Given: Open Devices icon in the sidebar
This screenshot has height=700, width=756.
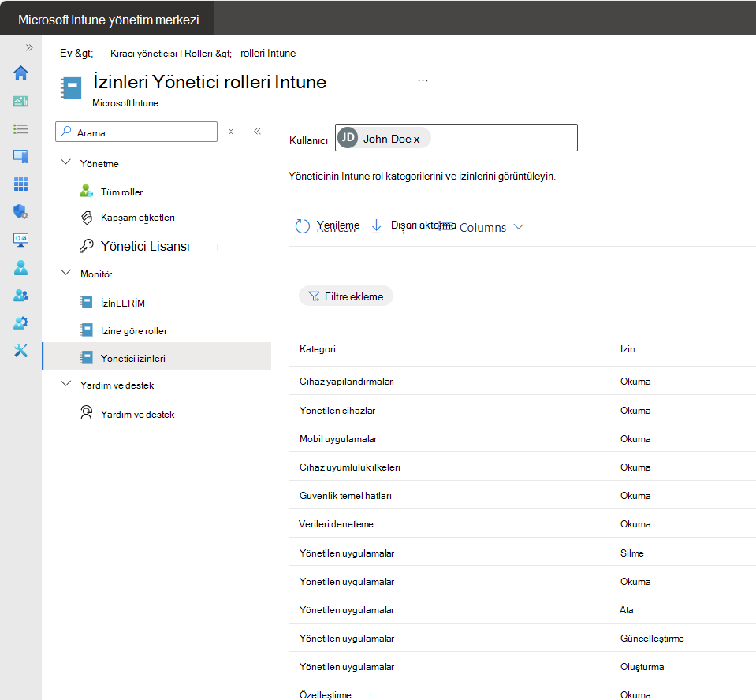Looking at the screenshot, I should pos(20,156).
